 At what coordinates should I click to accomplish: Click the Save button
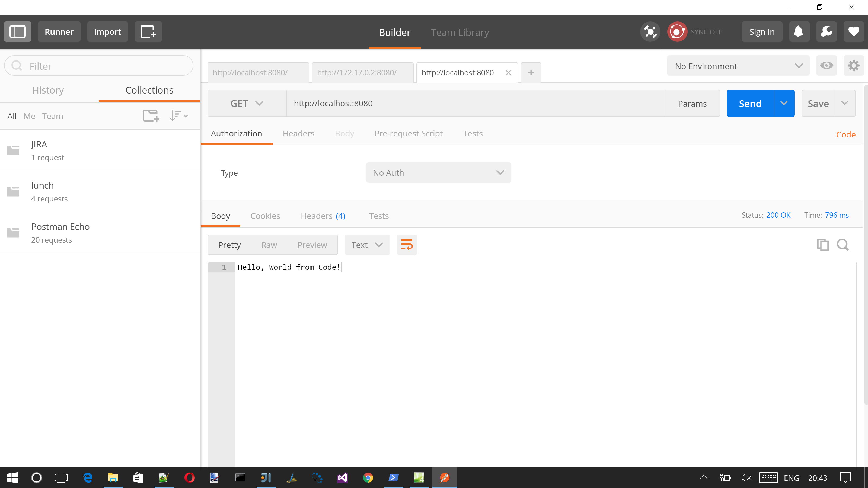pos(818,103)
